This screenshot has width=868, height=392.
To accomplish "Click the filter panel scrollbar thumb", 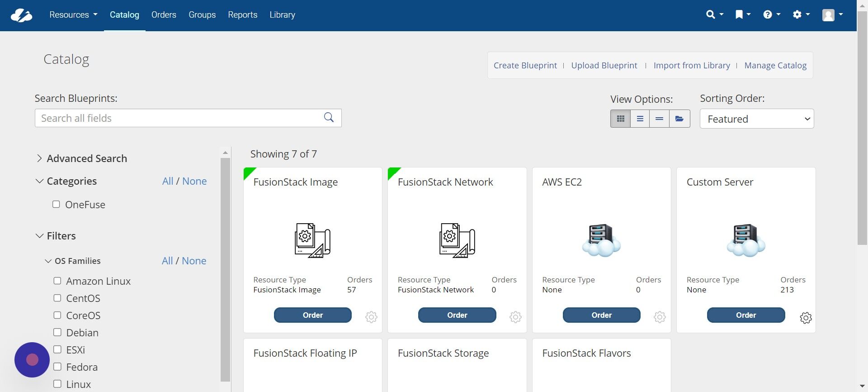I will point(225,270).
